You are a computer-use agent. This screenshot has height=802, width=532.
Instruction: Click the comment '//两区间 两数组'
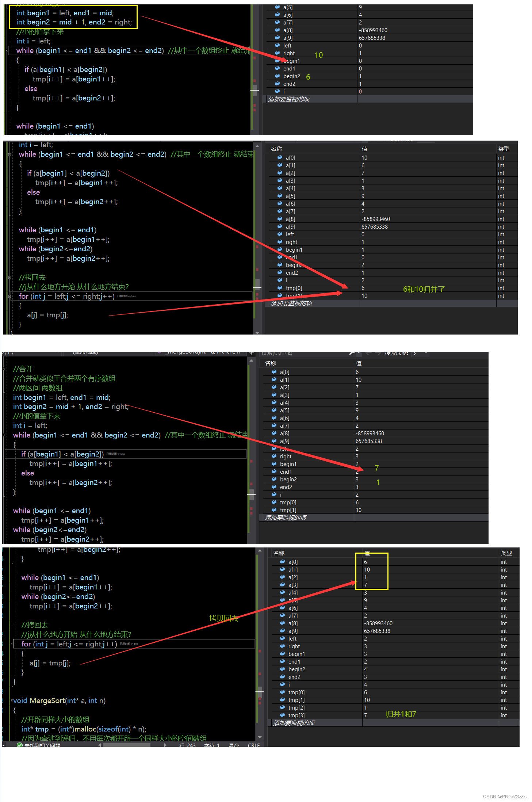point(38,388)
